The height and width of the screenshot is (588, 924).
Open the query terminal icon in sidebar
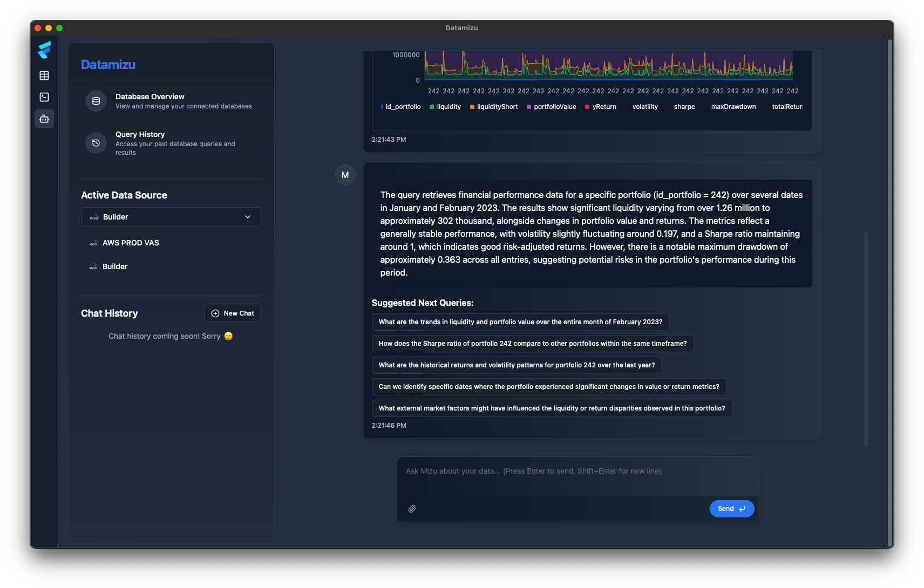point(44,97)
